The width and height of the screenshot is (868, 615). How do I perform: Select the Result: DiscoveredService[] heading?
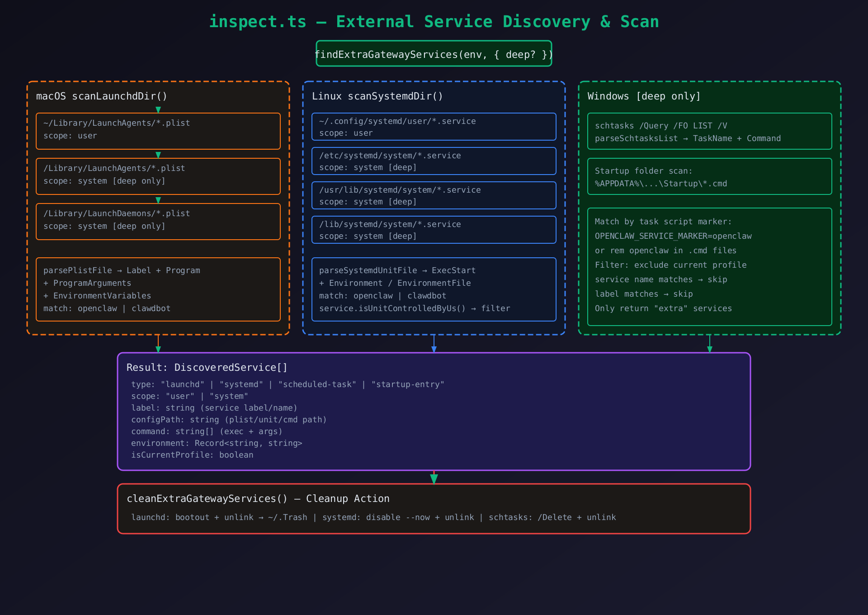(x=207, y=368)
